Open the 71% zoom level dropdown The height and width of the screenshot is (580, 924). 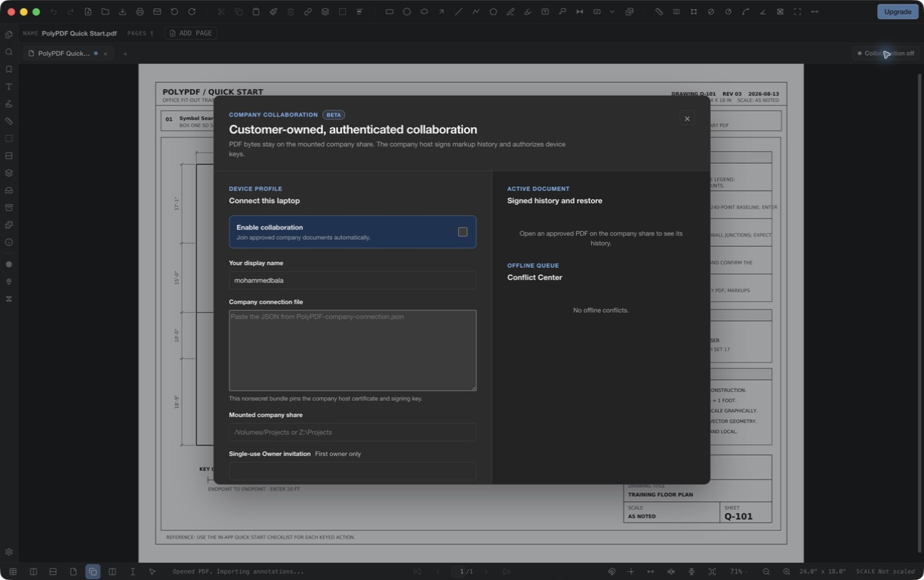pyautogui.click(x=740, y=572)
